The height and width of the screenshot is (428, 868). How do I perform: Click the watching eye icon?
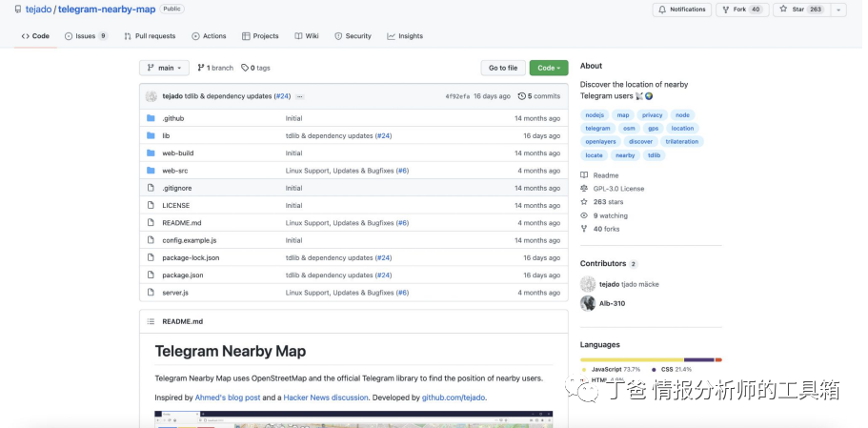[x=584, y=216]
